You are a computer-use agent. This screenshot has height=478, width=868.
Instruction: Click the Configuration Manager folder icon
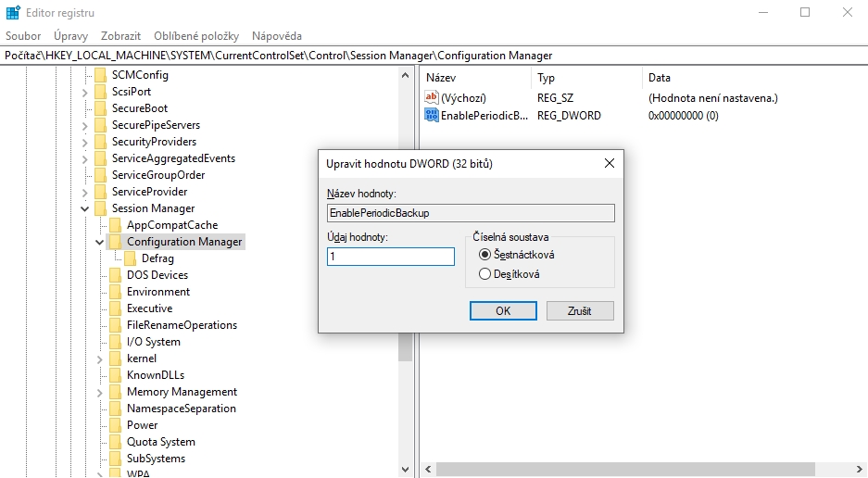pyautogui.click(x=115, y=242)
